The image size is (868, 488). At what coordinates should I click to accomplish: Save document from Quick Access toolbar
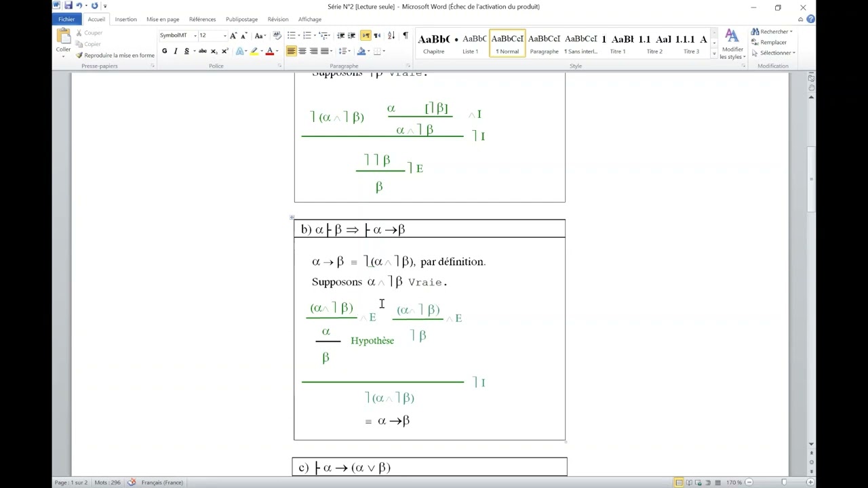click(x=68, y=6)
